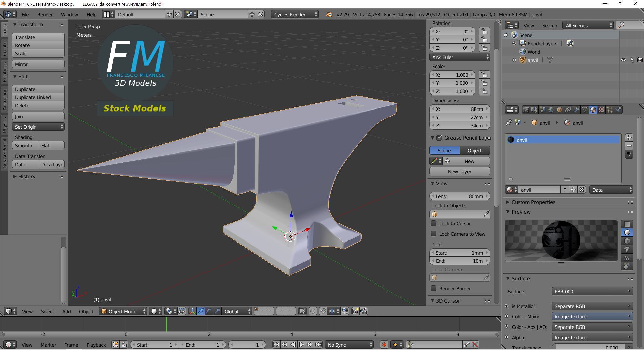Viewport: 644px width, 350px height.
Task: Open the Cycles Render engine dropdown
Action: [x=295, y=14]
